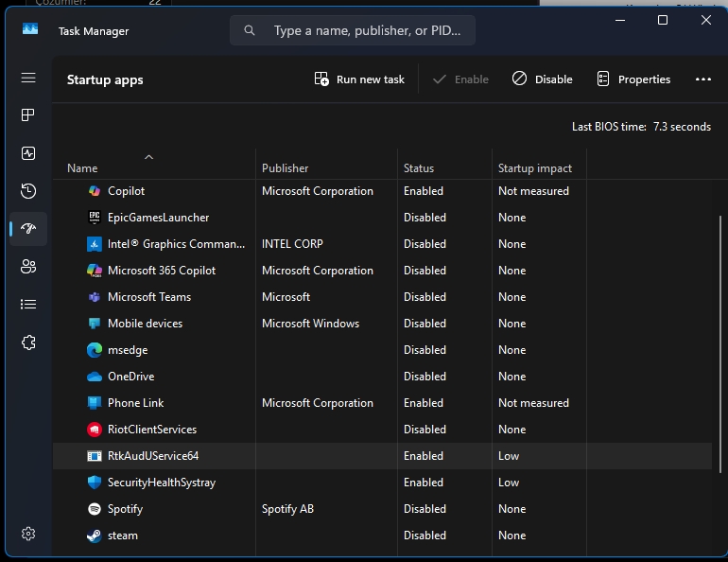The height and width of the screenshot is (562, 728).
Task: Click the SecurityHealthSystray shield icon
Action: [95, 483]
